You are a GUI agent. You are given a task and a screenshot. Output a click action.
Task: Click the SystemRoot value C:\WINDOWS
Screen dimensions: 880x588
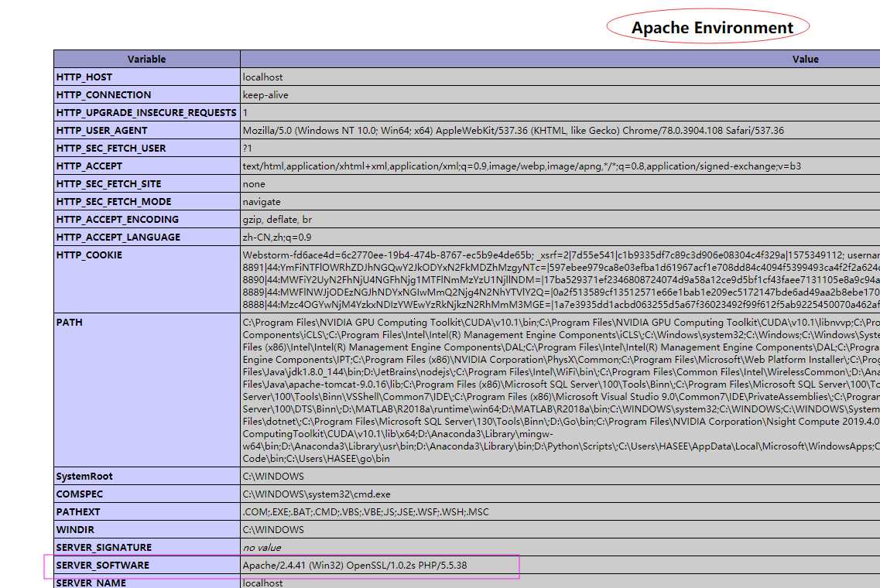click(x=273, y=477)
